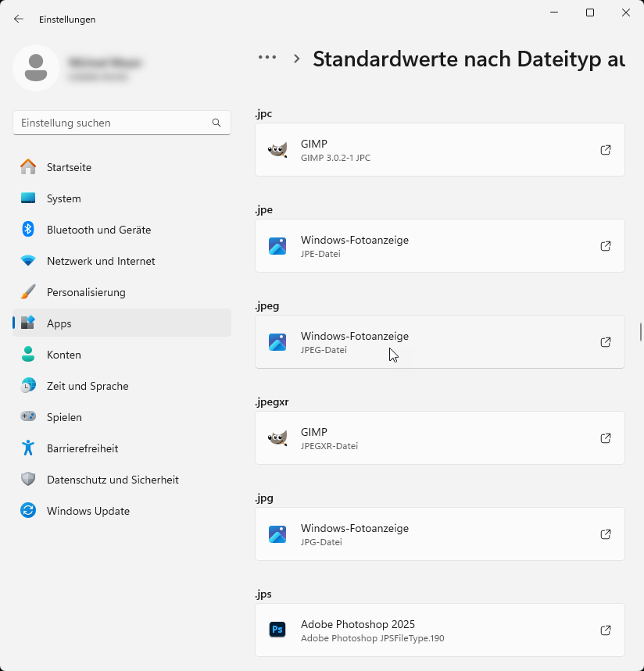Screen dimensions: 644x671
Task: Click the Fotoanzeige icon in the .jpg row
Action: [277, 534]
